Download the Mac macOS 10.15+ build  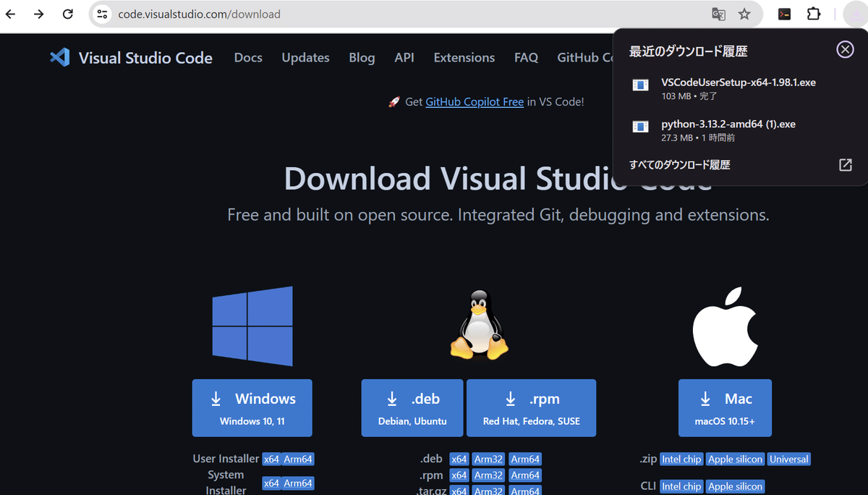(725, 408)
